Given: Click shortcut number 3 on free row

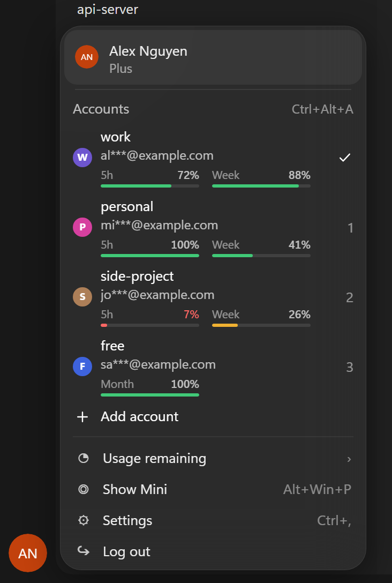Looking at the screenshot, I should click(x=350, y=368).
